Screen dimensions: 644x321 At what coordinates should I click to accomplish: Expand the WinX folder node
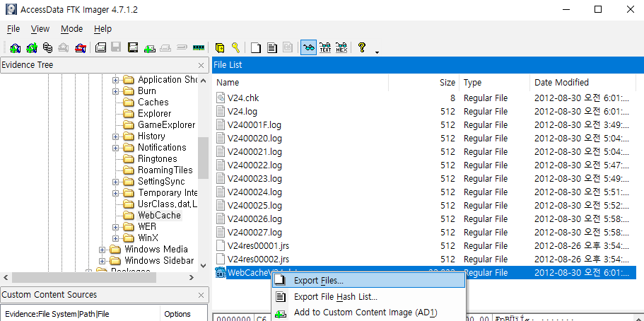[115, 238]
